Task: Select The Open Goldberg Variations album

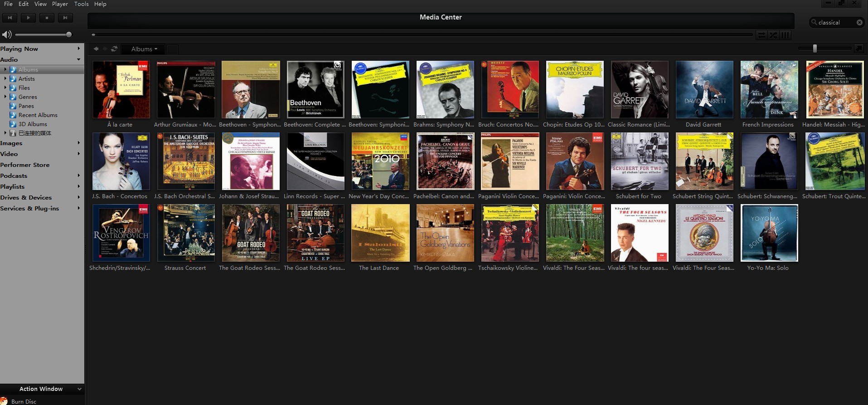Action: pos(445,233)
